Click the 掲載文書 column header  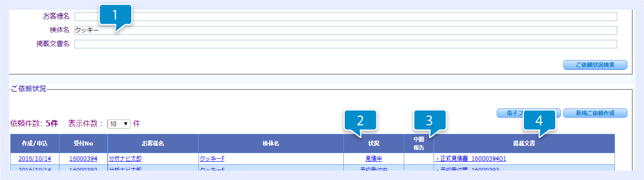pyautogui.click(x=524, y=144)
